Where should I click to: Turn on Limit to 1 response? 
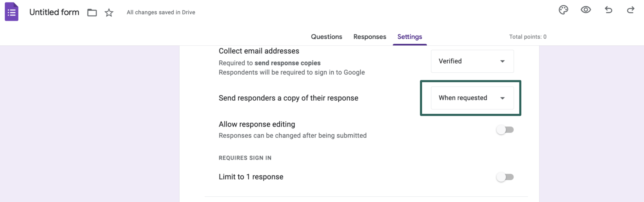[505, 177]
